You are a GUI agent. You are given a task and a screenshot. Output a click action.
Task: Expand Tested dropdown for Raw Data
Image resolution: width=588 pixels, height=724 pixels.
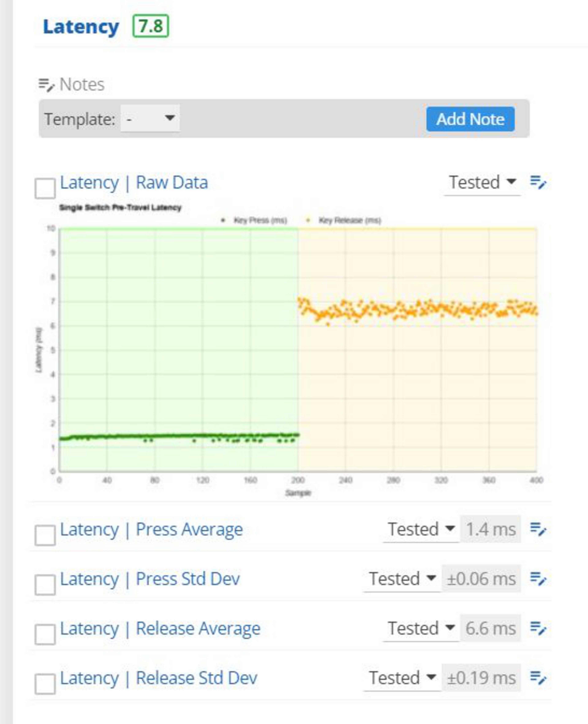482,183
